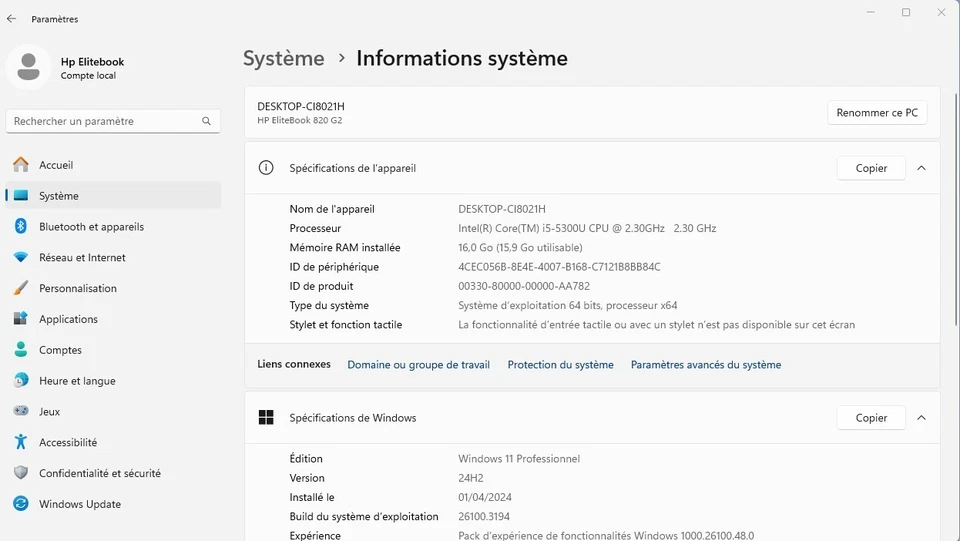
Task: Open the Comptes settings page
Action: 113,349
